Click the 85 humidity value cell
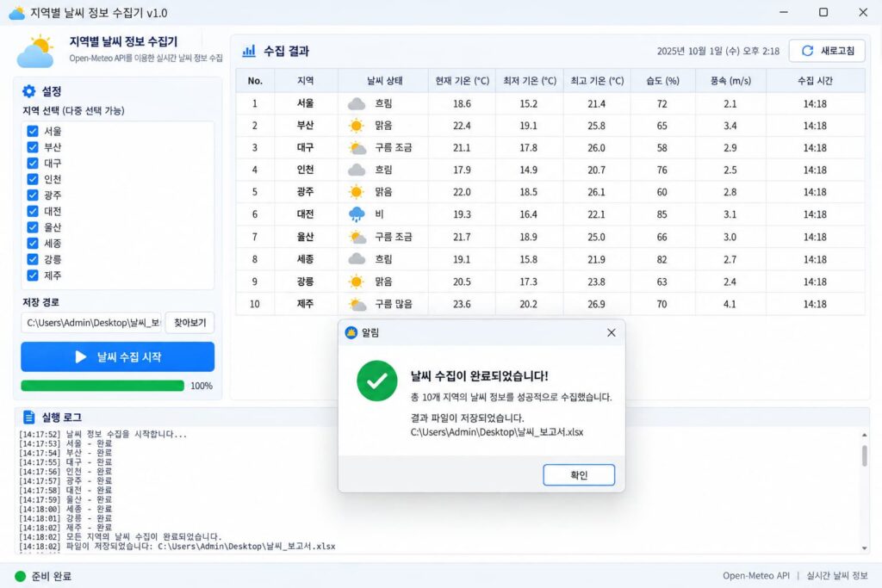This screenshot has width=882, height=588. click(662, 214)
